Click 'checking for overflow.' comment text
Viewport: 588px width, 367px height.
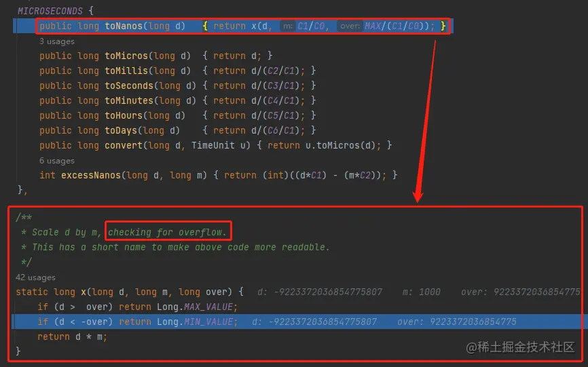167,232
